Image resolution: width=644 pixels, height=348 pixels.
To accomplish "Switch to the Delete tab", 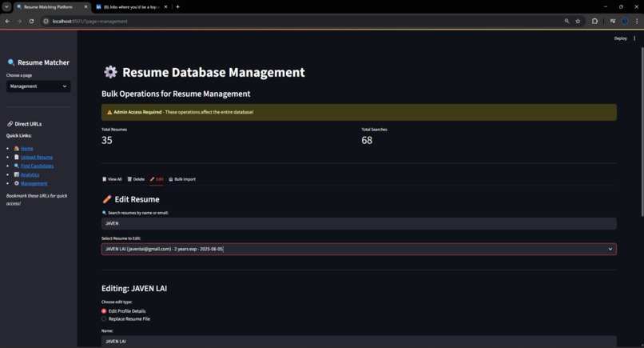I will tap(136, 179).
